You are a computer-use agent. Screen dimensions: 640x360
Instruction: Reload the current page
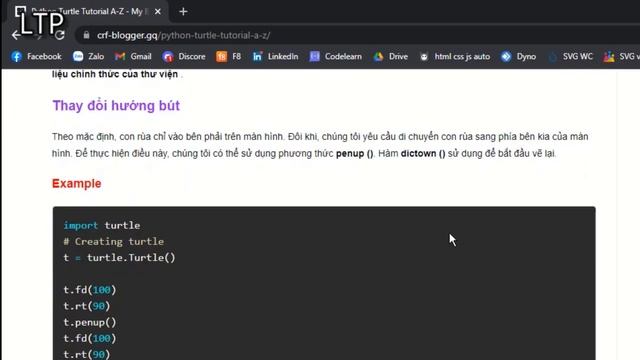[60, 35]
